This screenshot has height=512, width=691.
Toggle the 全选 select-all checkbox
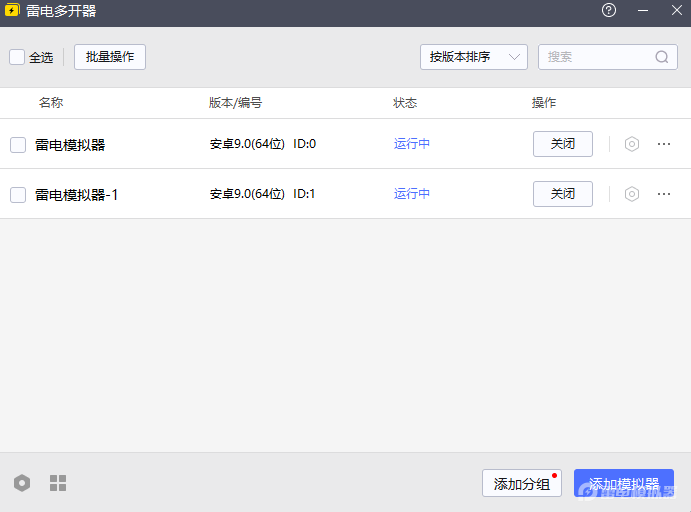coord(17,57)
